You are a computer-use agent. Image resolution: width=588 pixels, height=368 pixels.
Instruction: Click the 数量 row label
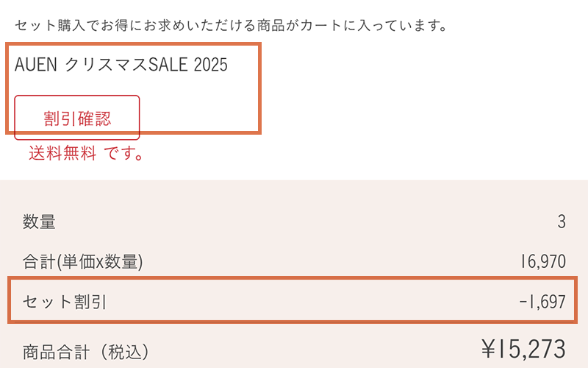(39, 222)
